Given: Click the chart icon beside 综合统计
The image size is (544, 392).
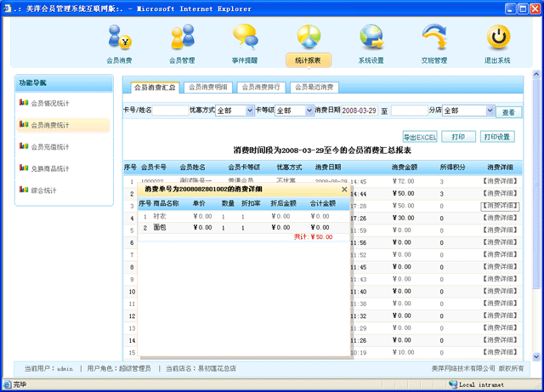Looking at the screenshot, I should [x=24, y=190].
